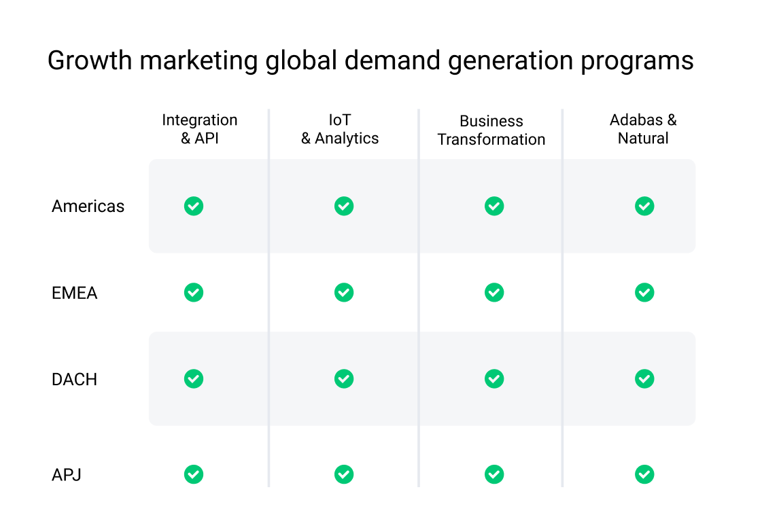Select the DACH Integration & API checkmark
The width and height of the screenshot is (779, 532).
tap(194, 379)
